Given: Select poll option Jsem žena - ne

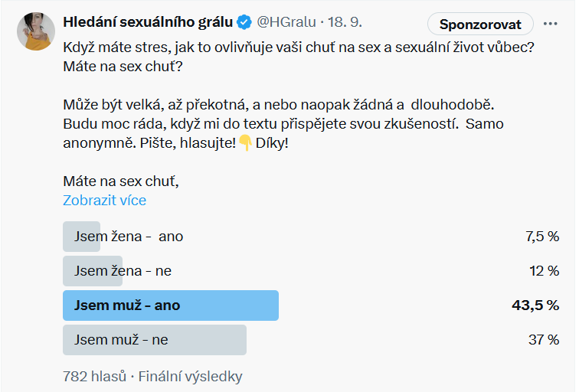Looking at the screenshot, I should pos(123,271).
